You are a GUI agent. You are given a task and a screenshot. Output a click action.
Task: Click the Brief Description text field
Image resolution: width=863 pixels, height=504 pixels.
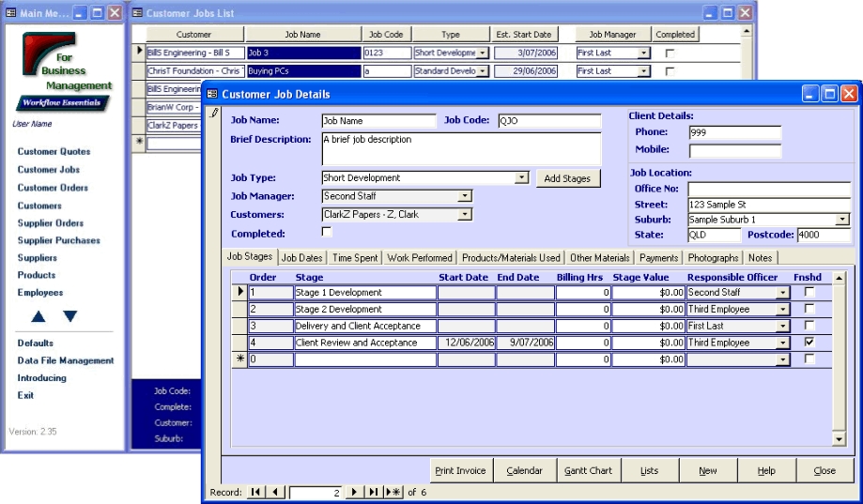click(460, 148)
